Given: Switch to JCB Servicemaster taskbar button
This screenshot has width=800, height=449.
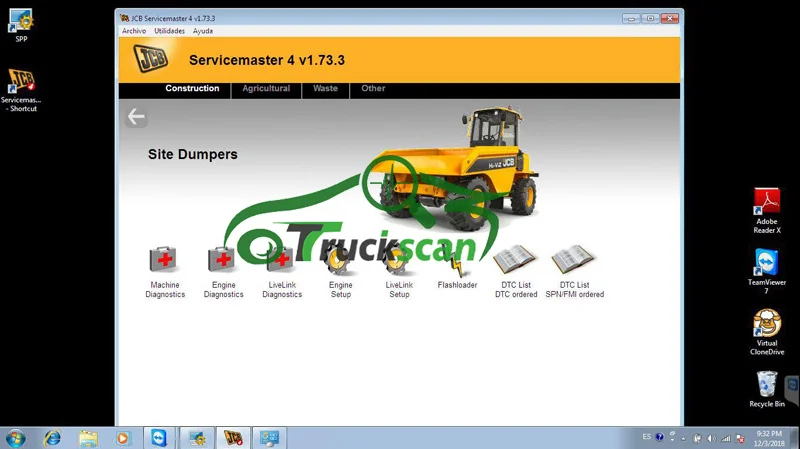Looking at the screenshot, I should (x=233, y=438).
